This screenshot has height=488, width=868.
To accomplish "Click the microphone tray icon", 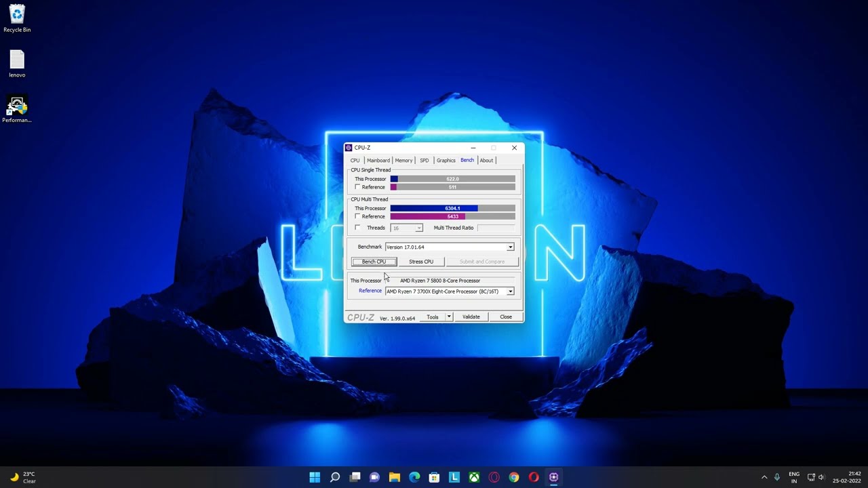I will (777, 477).
